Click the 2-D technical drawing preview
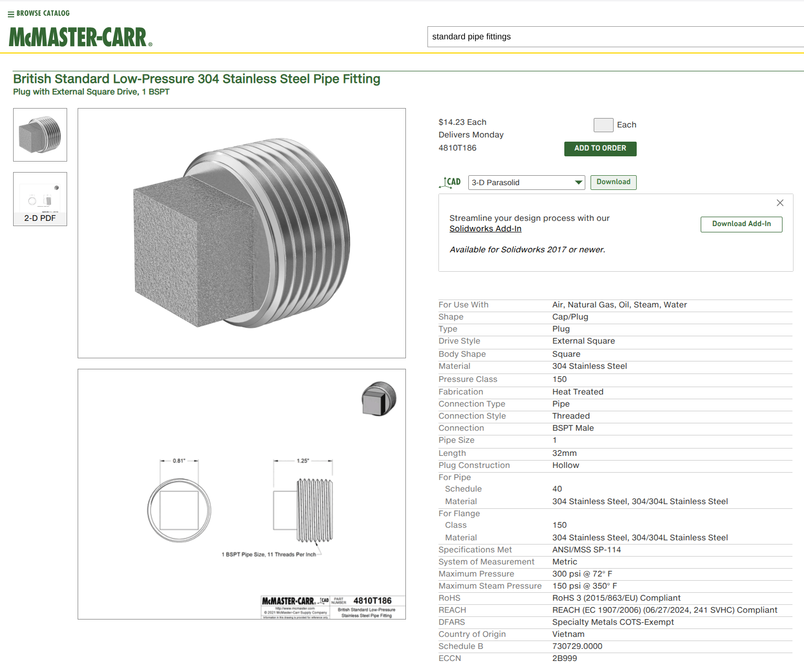 click(242, 494)
